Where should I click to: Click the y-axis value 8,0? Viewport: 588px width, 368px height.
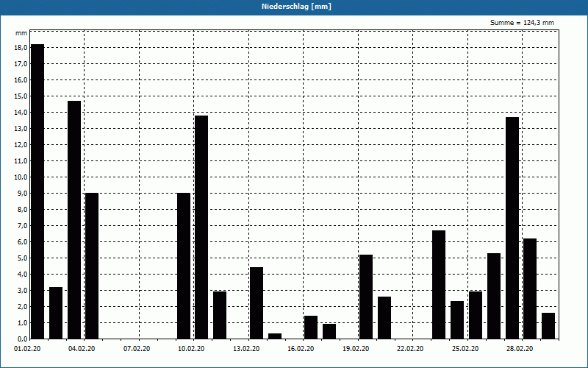[x=22, y=210]
